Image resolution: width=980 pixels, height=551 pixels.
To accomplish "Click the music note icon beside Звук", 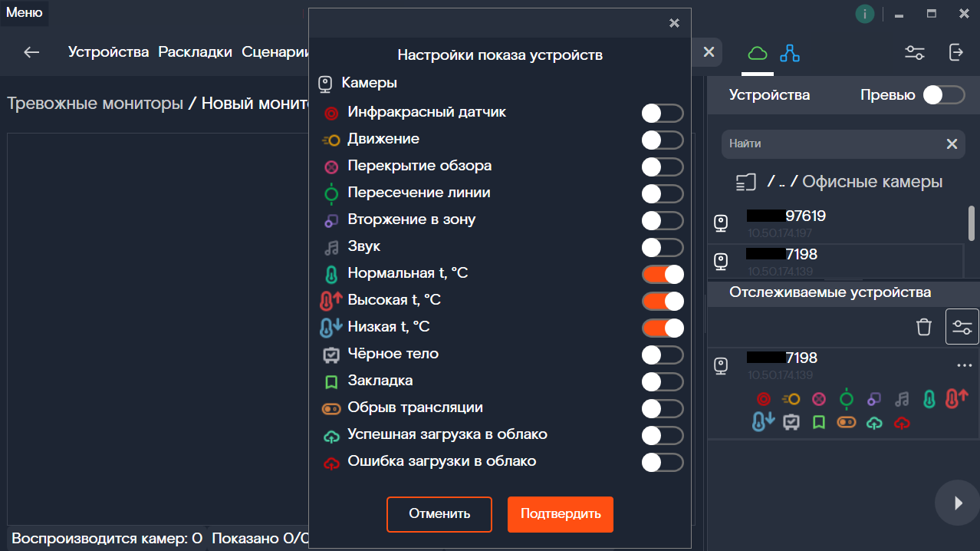I will tap(331, 248).
